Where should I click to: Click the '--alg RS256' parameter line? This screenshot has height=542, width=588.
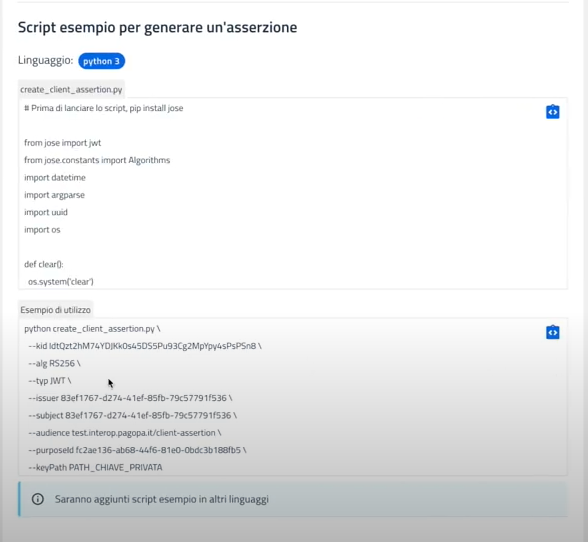[x=54, y=363]
